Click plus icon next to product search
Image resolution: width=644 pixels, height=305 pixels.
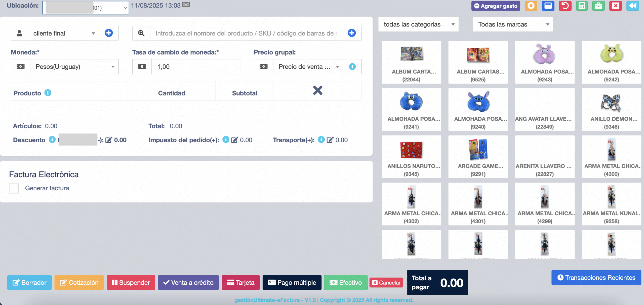coord(352,33)
